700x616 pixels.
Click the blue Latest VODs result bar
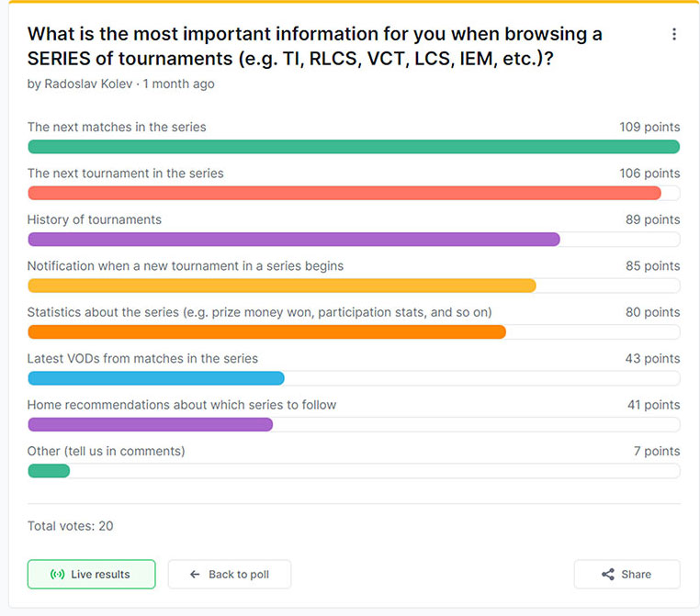(156, 378)
